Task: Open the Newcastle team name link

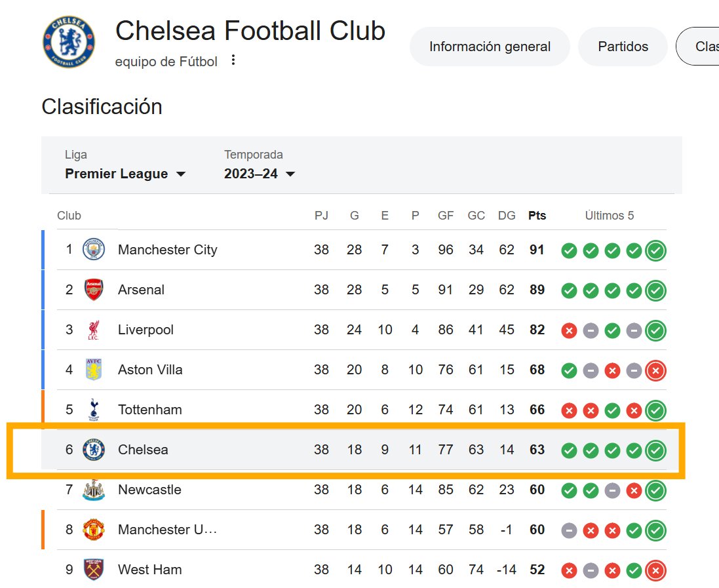Action: [149, 490]
